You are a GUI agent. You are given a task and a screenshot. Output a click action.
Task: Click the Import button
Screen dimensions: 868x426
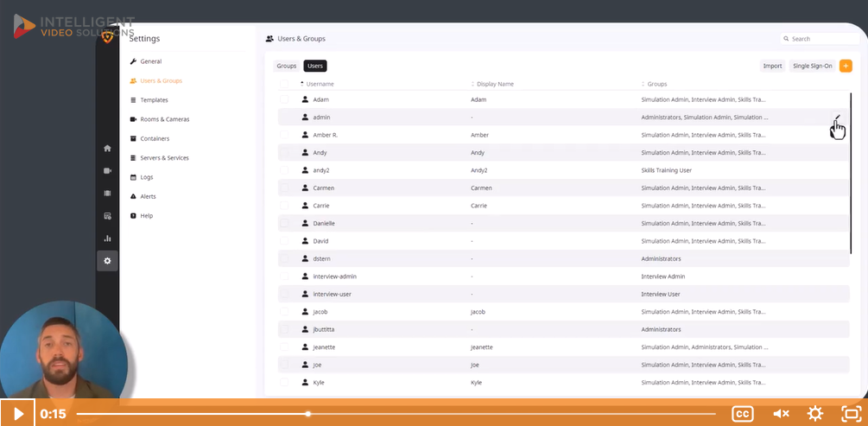(772, 66)
